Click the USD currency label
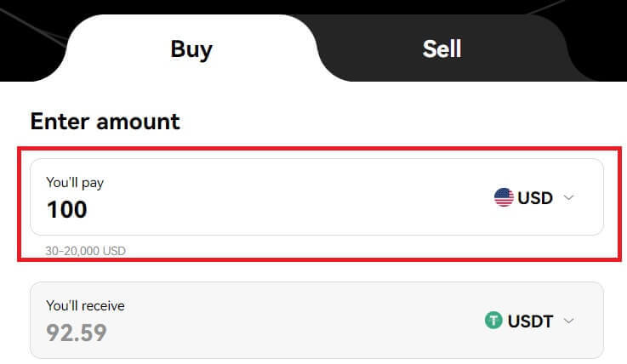 pos(535,198)
